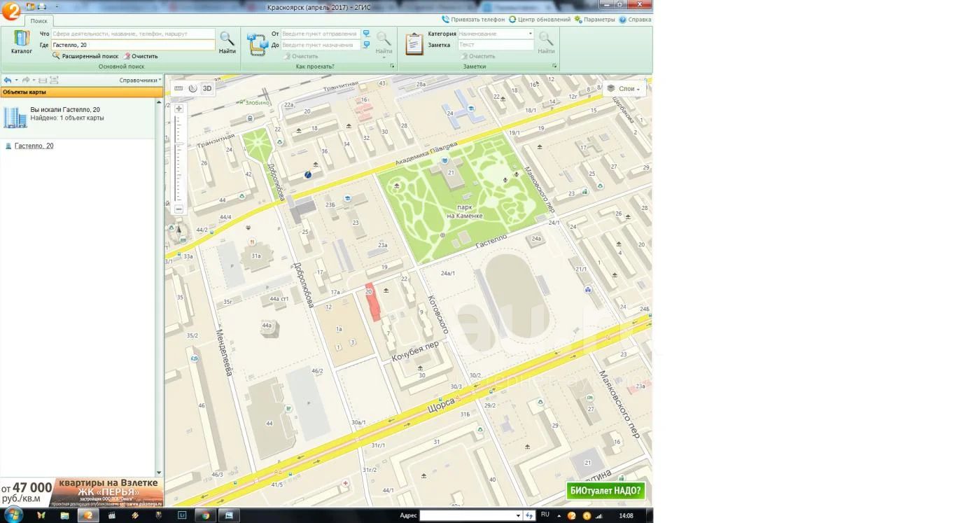Open the notes clipboard icon
980x523 pixels.
(414, 43)
